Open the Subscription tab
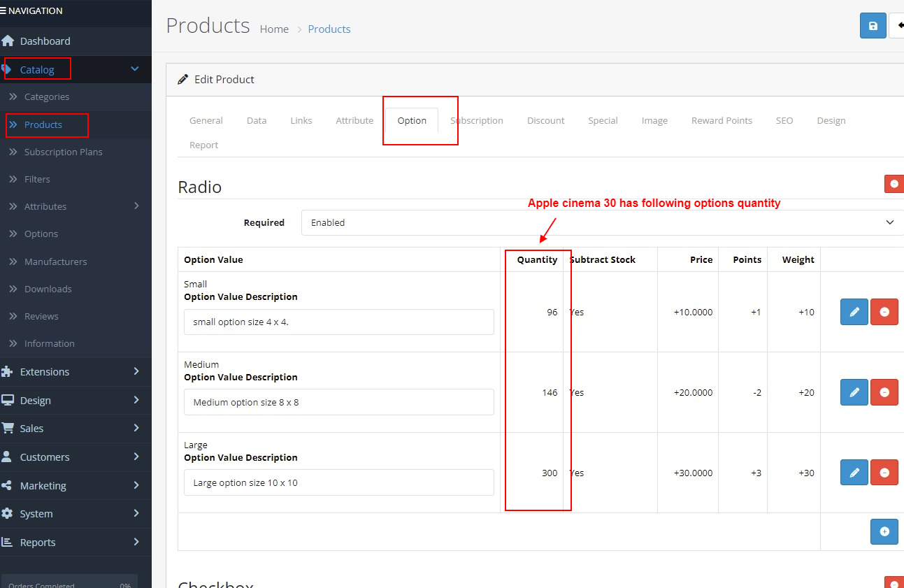This screenshot has height=588, width=904. tap(477, 120)
